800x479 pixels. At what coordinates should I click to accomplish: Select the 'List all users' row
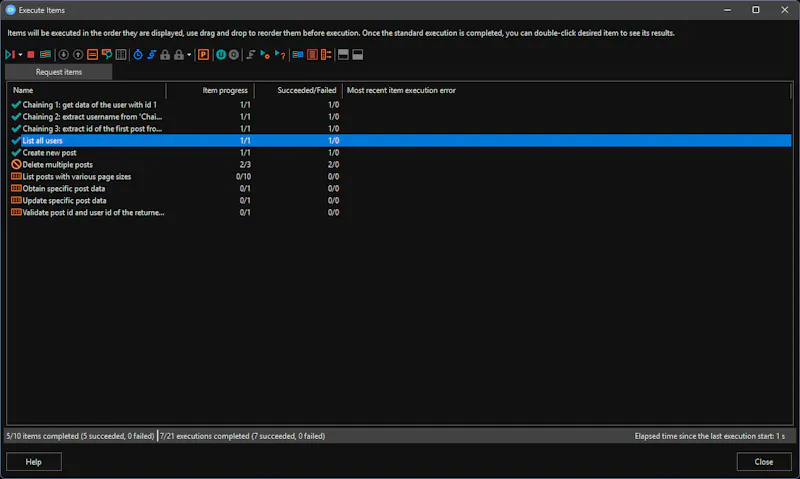click(399, 141)
